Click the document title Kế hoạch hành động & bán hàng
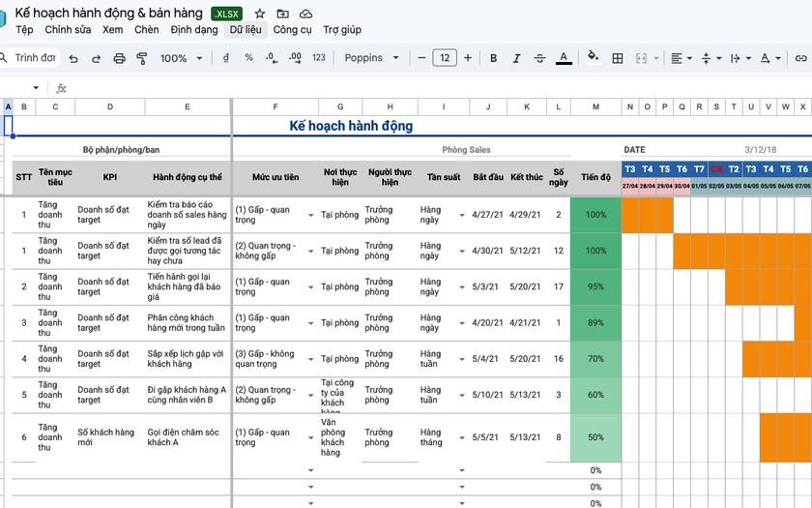The image size is (812, 508). (108, 13)
